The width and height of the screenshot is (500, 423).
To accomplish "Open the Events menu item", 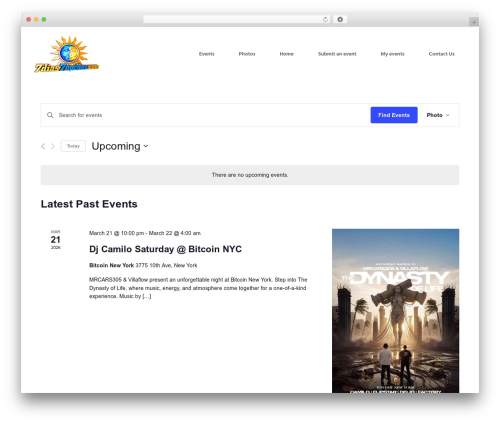I will (x=207, y=54).
